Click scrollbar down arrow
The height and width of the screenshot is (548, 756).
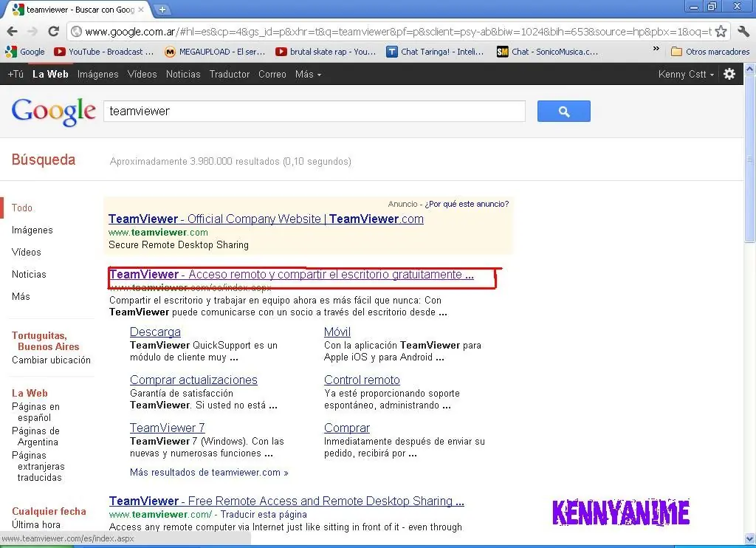pos(750,539)
